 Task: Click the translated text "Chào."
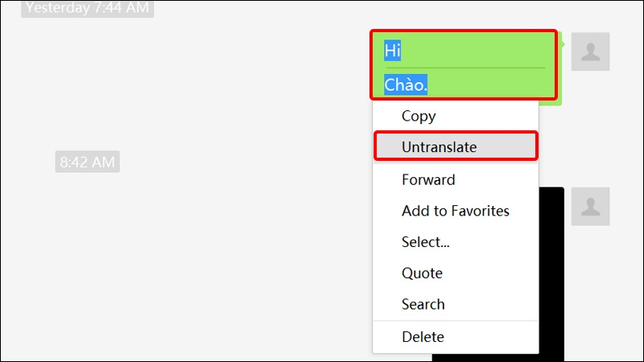pyautogui.click(x=406, y=84)
